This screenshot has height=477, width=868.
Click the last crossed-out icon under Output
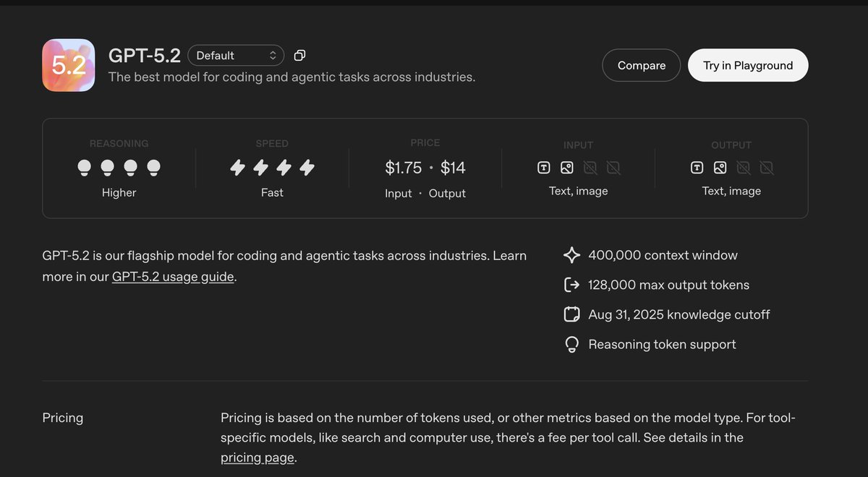coord(767,168)
